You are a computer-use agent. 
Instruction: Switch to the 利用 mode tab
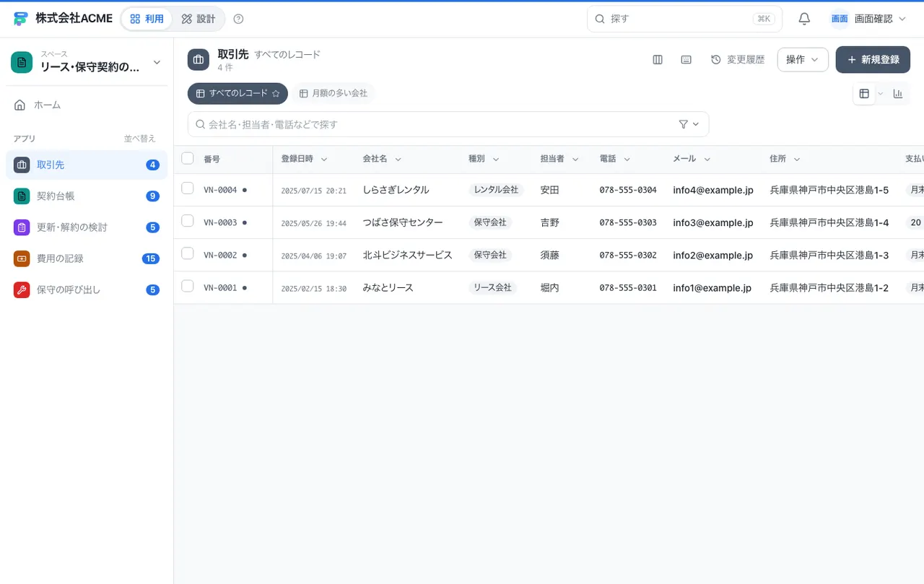(147, 19)
